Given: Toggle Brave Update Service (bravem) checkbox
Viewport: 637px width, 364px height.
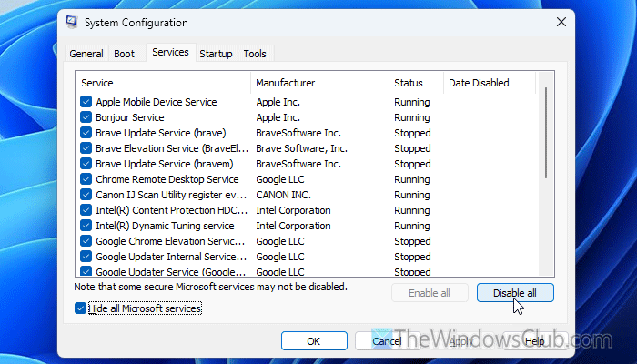Looking at the screenshot, I should [86, 163].
